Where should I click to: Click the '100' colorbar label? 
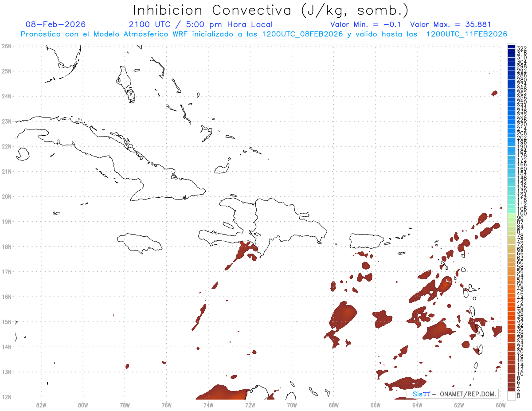point(522,214)
